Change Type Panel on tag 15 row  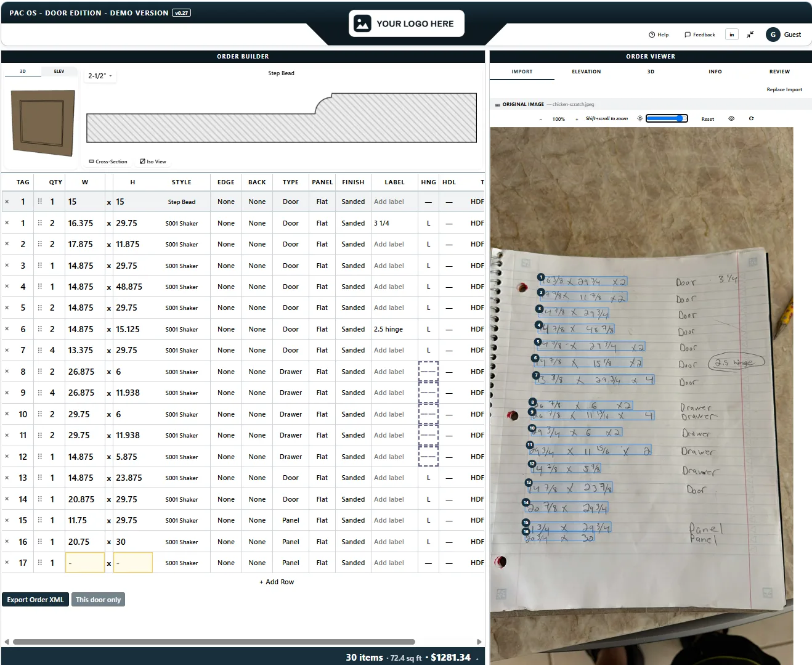pyautogui.click(x=291, y=520)
